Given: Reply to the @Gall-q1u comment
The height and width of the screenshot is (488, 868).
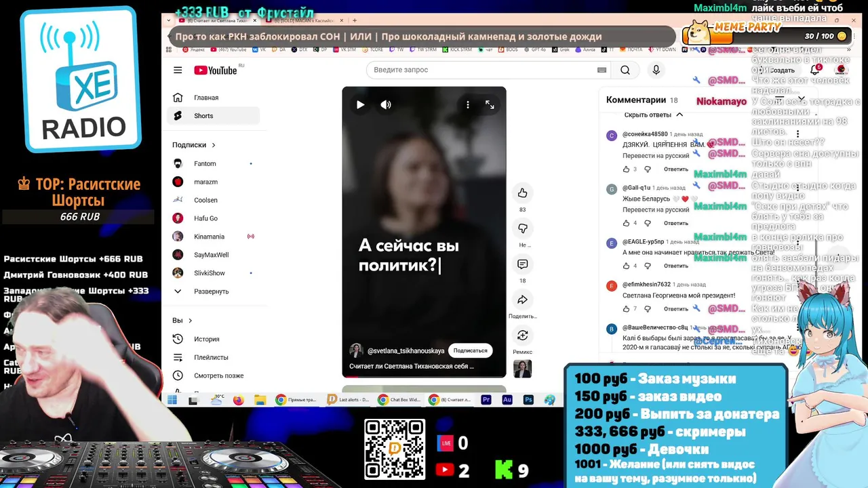Looking at the screenshot, I should tap(676, 223).
